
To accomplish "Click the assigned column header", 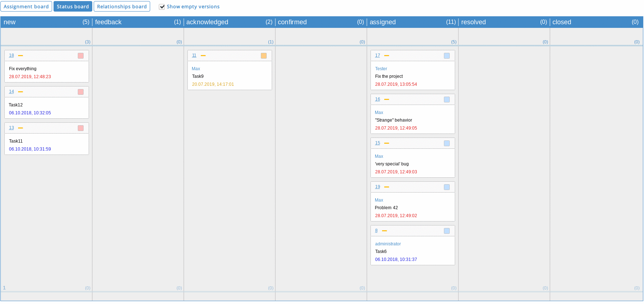I will click(x=383, y=22).
